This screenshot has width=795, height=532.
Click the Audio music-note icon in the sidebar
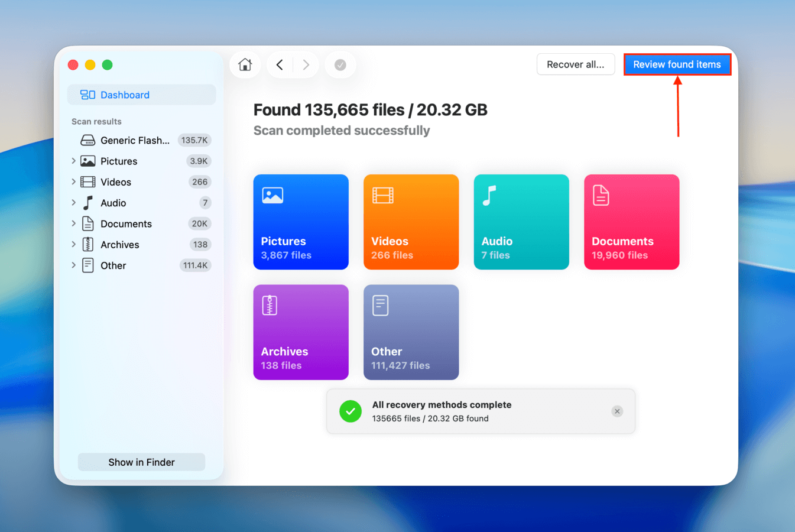[x=87, y=202]
